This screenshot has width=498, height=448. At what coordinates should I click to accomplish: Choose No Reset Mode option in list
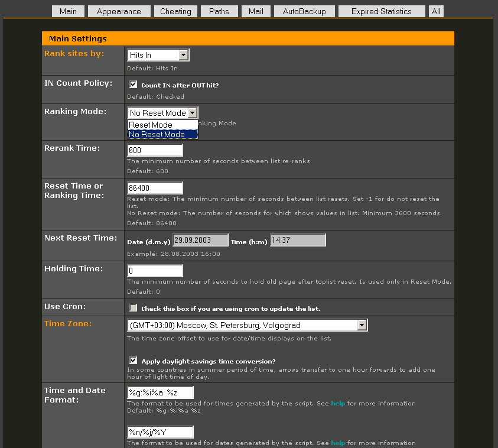point(157,134)
